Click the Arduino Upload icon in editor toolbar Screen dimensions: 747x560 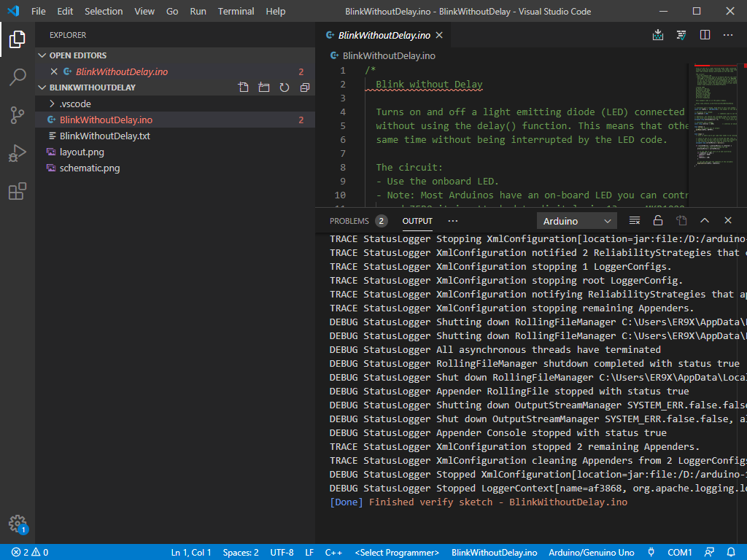coord(658,35)
